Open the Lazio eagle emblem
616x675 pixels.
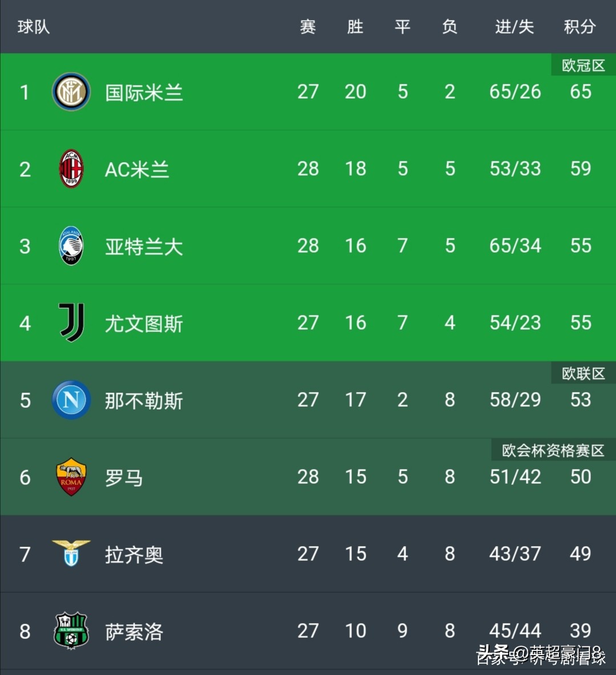pos(71,553)
